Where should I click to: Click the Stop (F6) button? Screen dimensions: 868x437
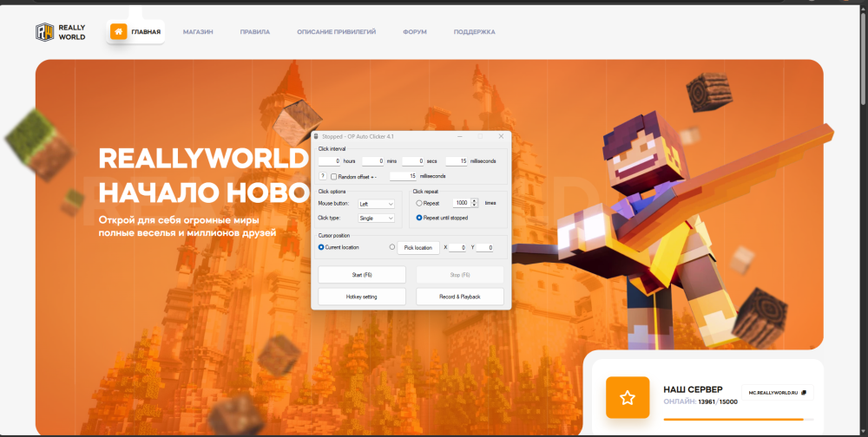[x=460, y=275]
